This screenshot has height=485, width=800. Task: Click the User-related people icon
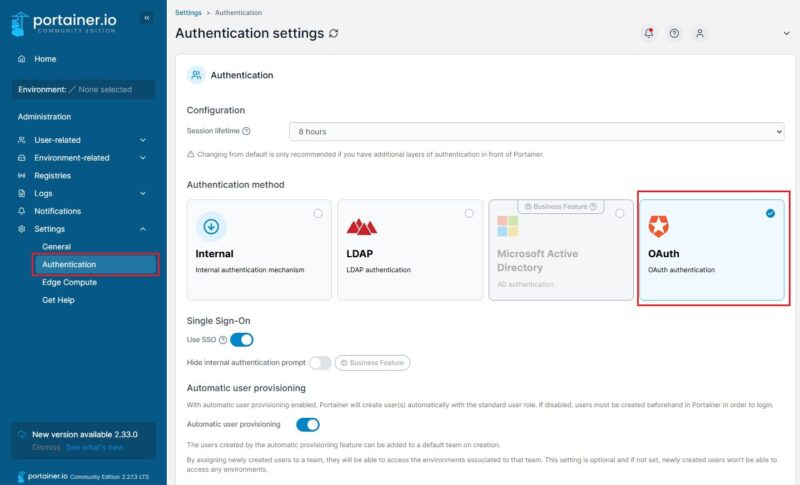21,140
